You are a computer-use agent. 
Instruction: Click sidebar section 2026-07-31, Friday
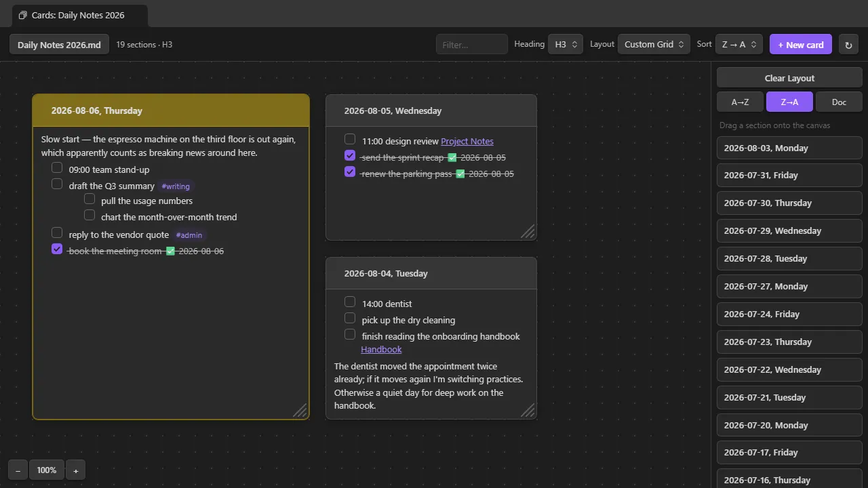pos(789,176)
